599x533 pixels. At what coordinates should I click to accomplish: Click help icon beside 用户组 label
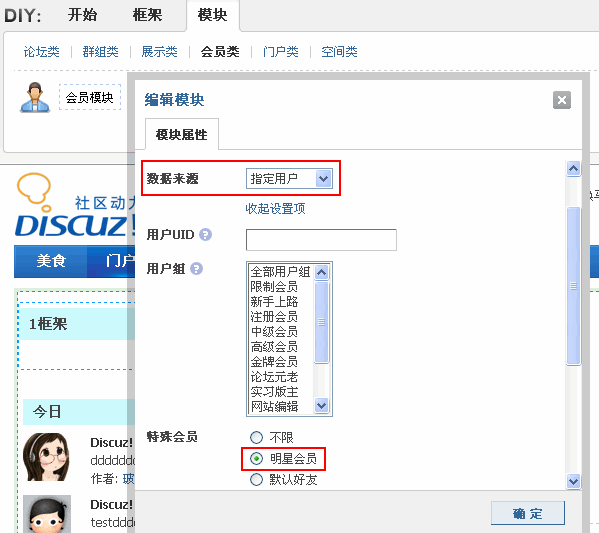[196, 269]
